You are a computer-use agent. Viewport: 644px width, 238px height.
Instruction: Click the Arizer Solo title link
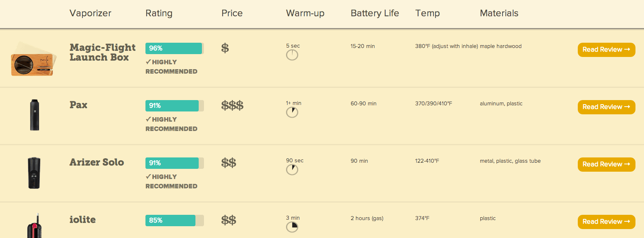tap(97, 162)
